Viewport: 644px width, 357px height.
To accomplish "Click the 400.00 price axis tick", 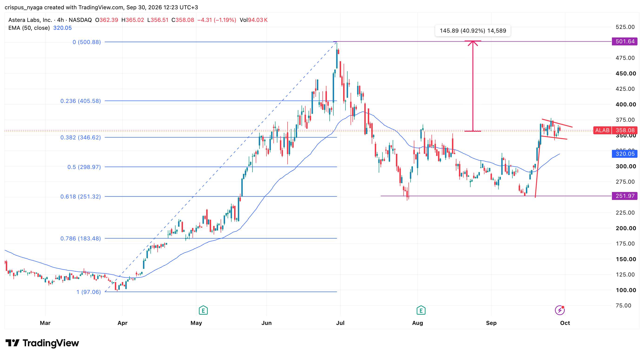I will (626, 104).
